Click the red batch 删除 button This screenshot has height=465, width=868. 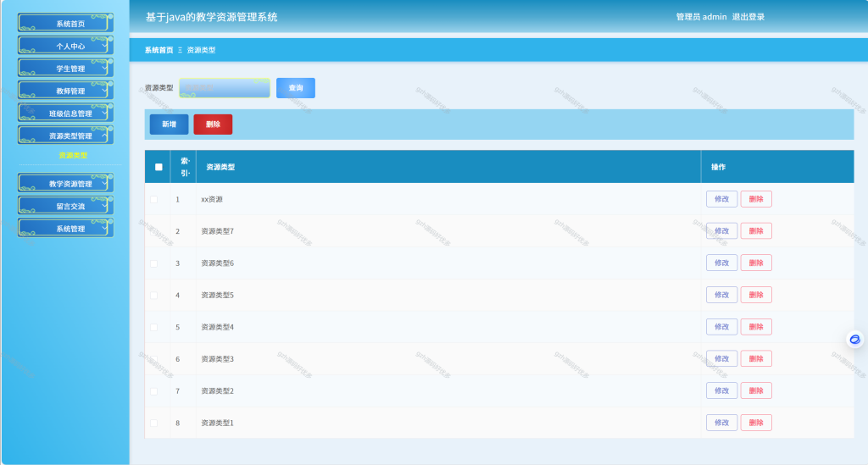coord(213,125)
